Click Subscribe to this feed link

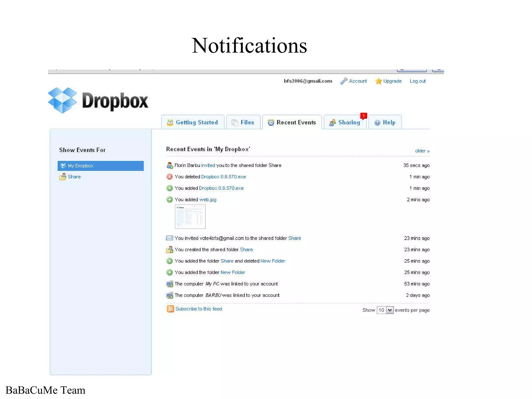pos(199,309)
